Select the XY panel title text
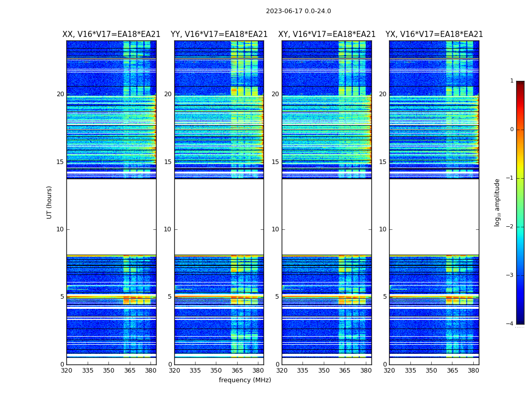Screen dimensions: 532x405 click(x=327, y=34)
